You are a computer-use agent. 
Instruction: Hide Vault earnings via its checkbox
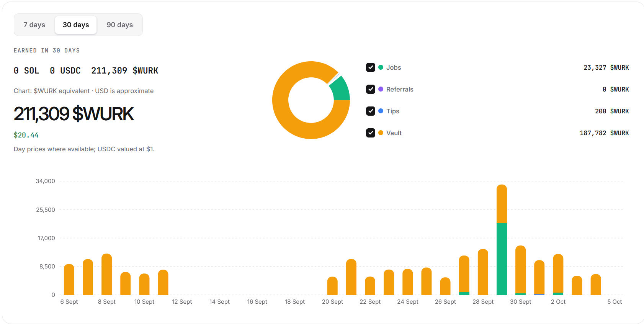pos(371,133)
